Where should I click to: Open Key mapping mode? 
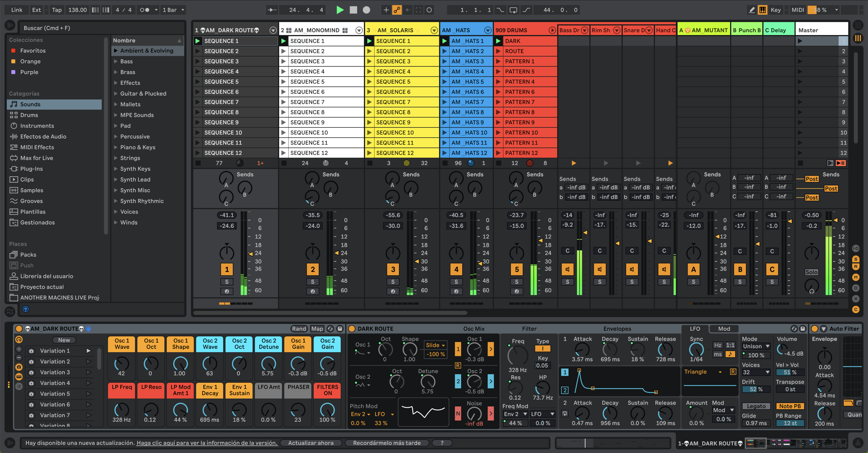click(x=776, y=10)
